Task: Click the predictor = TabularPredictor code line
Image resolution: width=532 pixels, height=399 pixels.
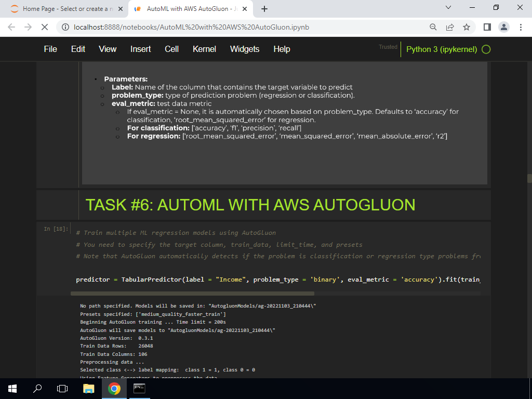Action: point(278,280)
